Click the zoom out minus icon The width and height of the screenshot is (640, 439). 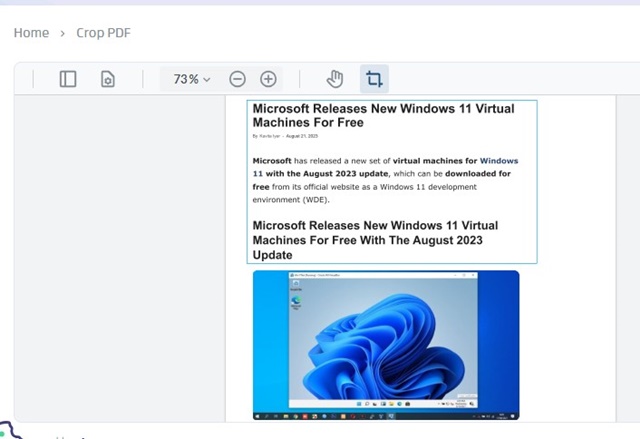(238, 79)
